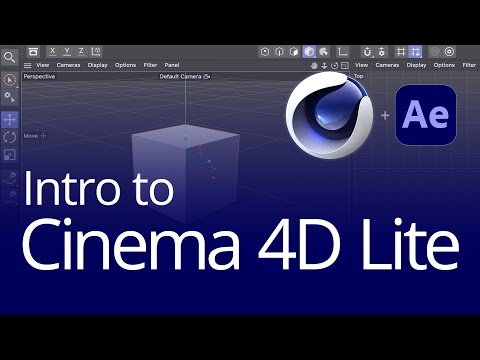Enable the Axis mode icon
This screenshot has width=480, height=360.
point(342,52)
